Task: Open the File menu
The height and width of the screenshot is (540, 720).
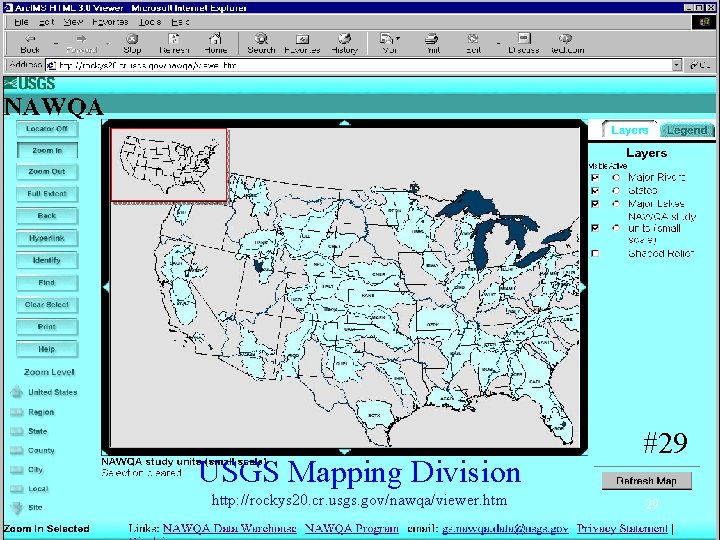Action: tap(21, 22)
